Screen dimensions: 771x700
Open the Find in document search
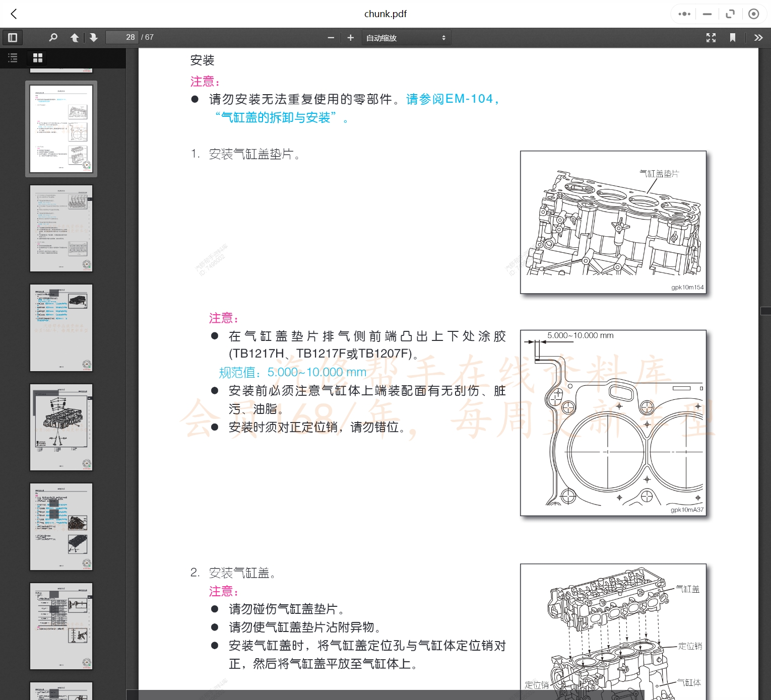(53, 37)
